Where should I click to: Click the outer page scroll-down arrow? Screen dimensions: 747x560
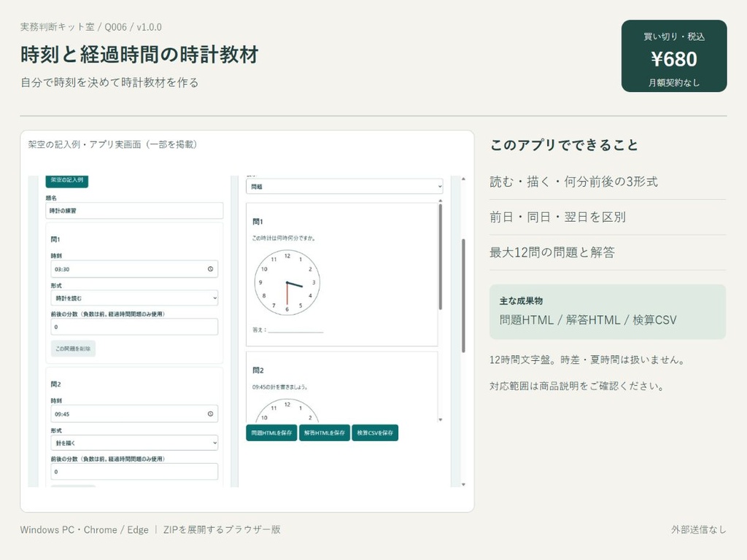pyautogui.click(x=463, y=484)
